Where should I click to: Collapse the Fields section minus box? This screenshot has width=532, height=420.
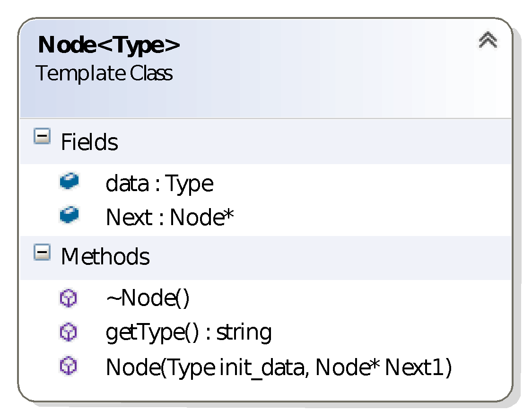click(42, 138)
